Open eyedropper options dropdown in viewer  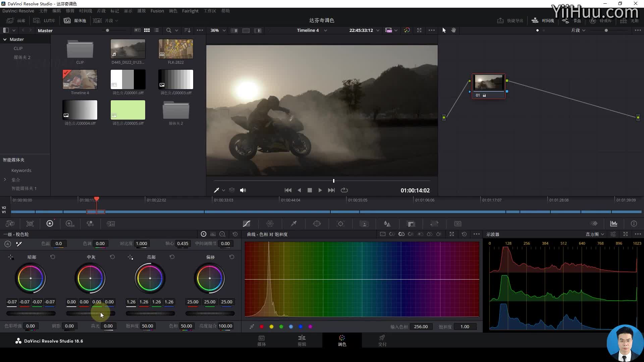223,190
